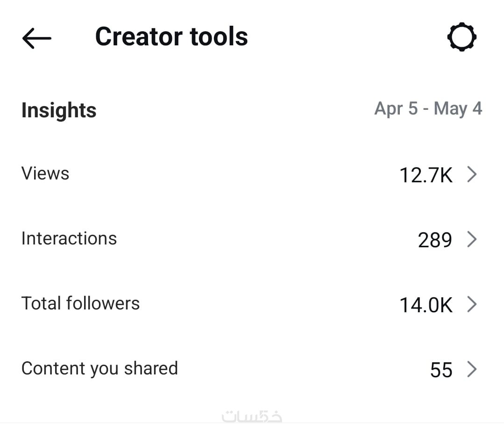Select the Content you shared label
The width and height of the screenshot is (504, 431).
click(99, 368)
